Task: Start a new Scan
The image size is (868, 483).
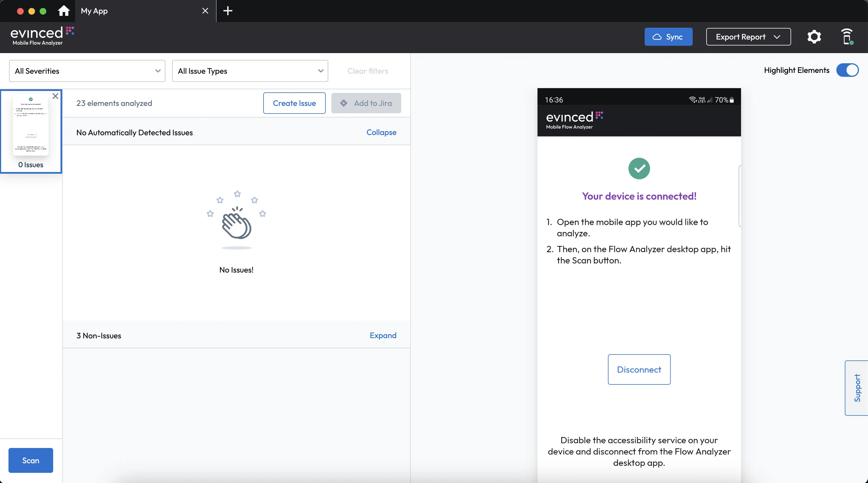Action: point(31,460)
